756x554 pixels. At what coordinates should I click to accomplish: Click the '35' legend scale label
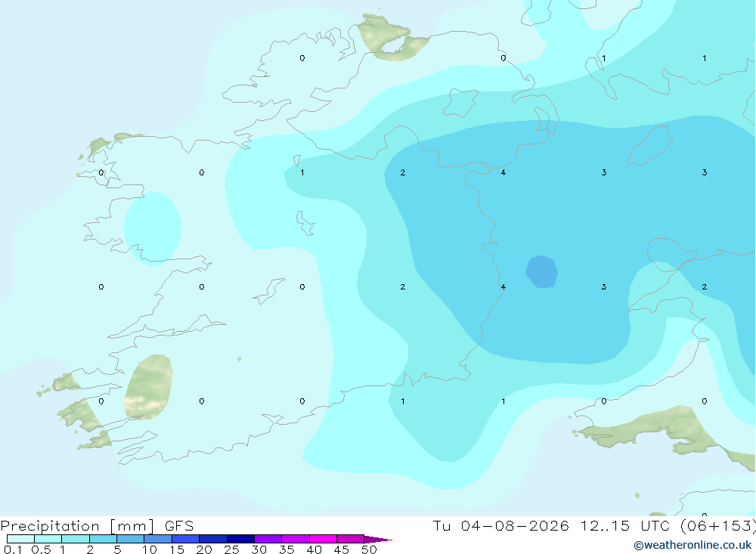[287, 549]
